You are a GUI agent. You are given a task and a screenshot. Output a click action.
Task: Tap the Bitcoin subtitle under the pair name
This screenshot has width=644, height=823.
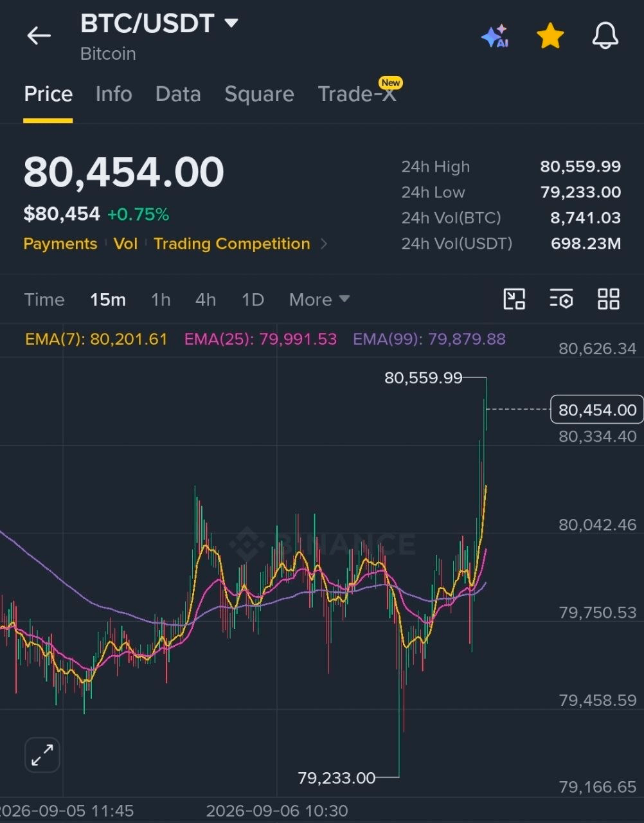point(108,54)
